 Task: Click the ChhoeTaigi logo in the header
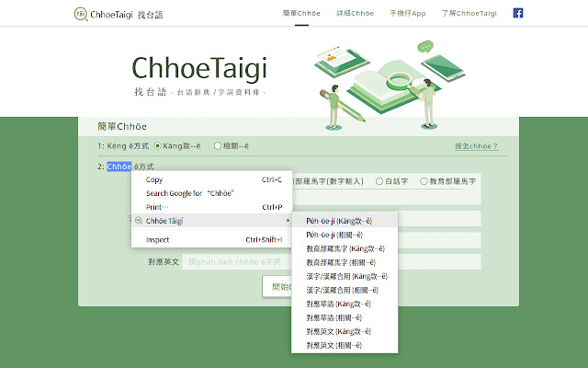119,15
